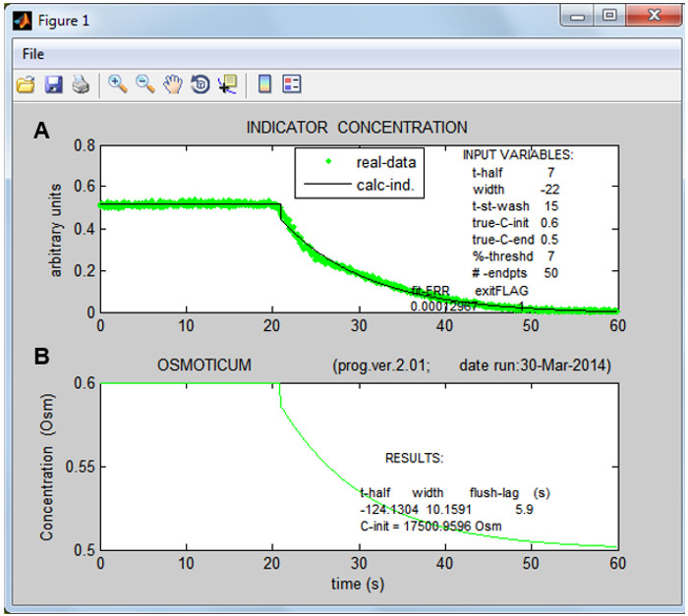The height and width of the screenshot is (616, 688).
Task: Click the INDICATOR CONCENTRATION plot title
Action: tap(357, 128)
